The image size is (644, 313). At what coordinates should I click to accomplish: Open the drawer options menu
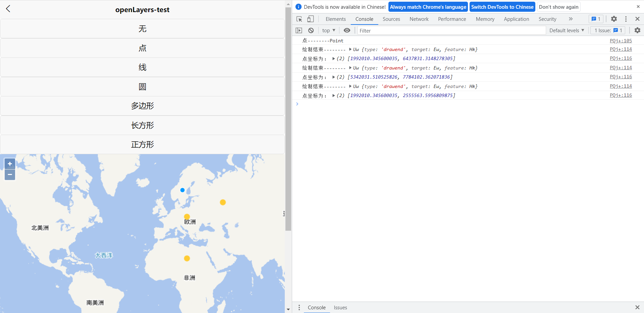pyautogui.click(x=299, y=308)
